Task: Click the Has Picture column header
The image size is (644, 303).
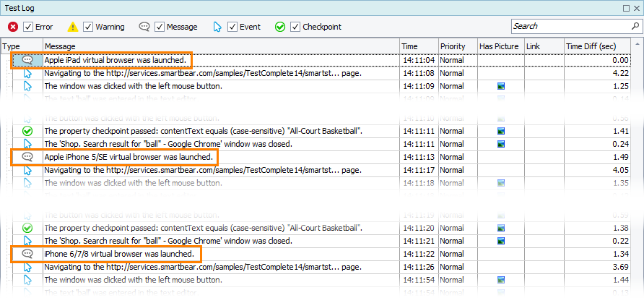Action: click(500, 46)
